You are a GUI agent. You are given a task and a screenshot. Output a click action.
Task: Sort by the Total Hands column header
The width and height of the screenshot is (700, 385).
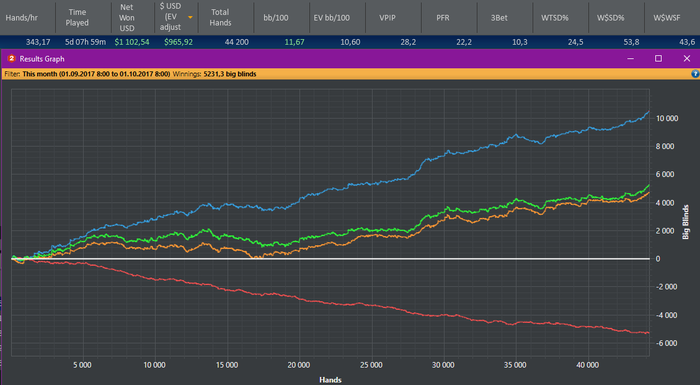226,17
